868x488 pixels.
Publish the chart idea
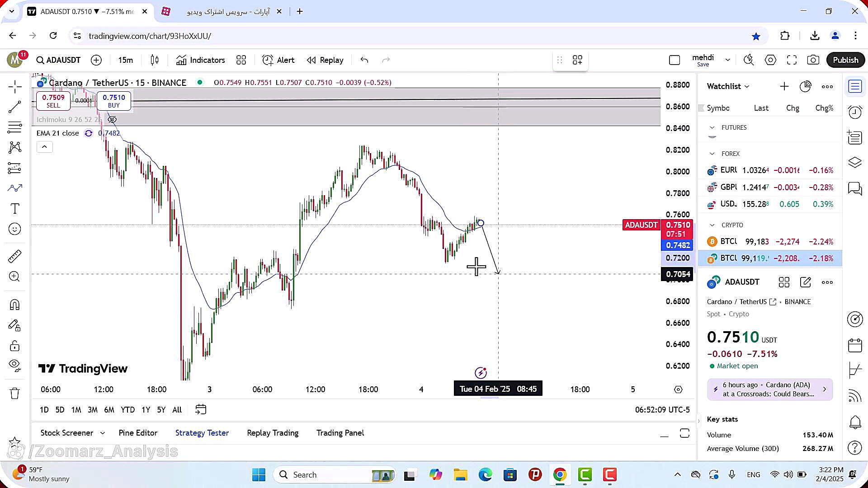(845, 60)
